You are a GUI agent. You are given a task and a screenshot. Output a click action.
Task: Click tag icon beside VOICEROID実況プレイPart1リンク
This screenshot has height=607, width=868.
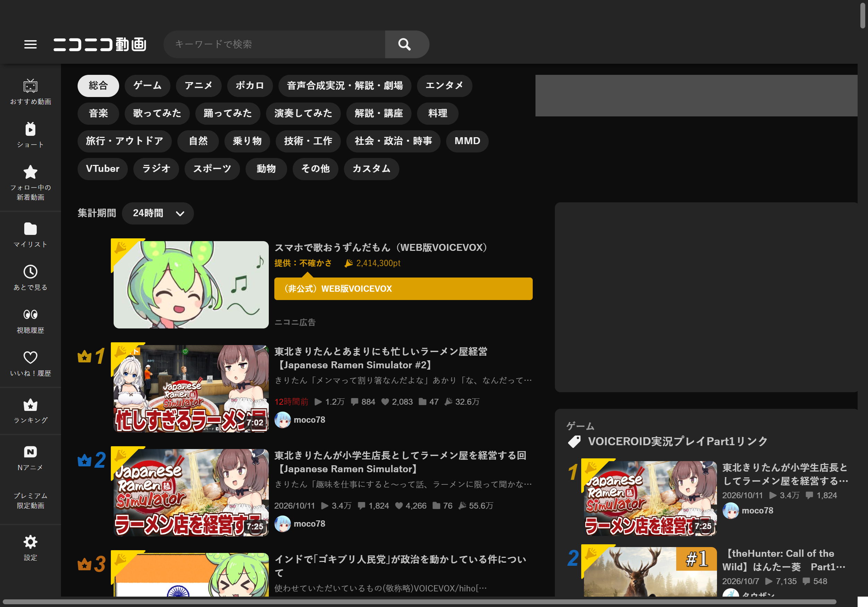point(574,441)
